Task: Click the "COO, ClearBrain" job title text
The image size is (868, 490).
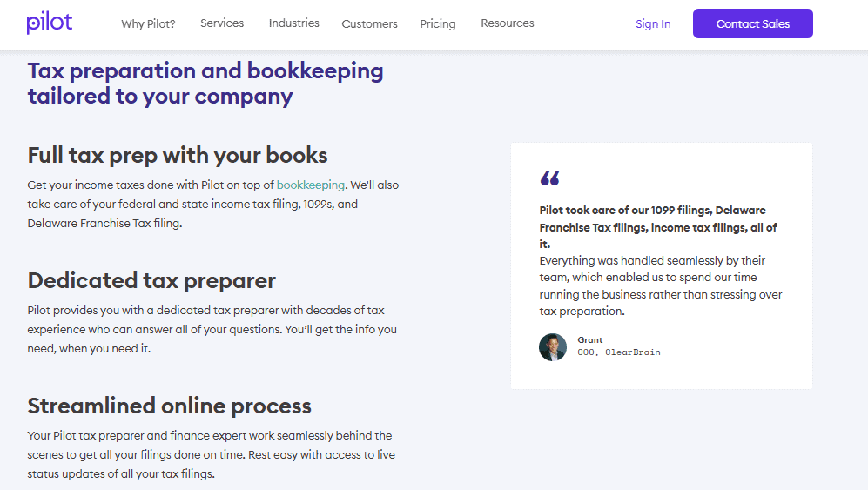Action: point(618,352)
